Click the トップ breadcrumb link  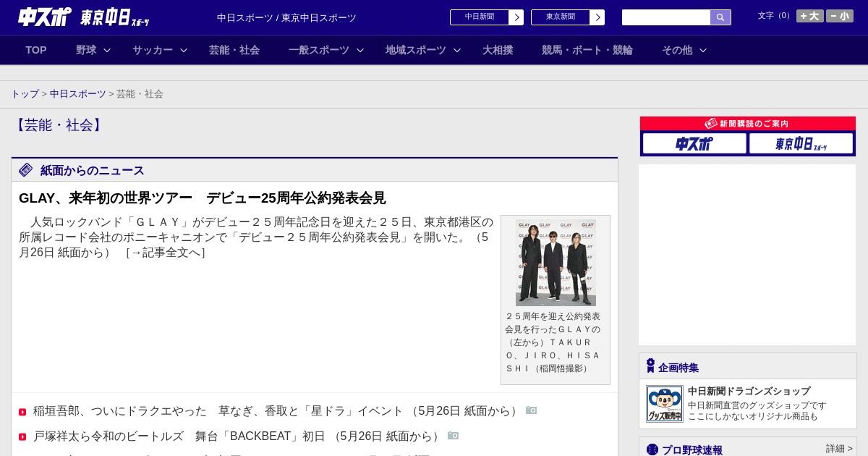point(25,94)
